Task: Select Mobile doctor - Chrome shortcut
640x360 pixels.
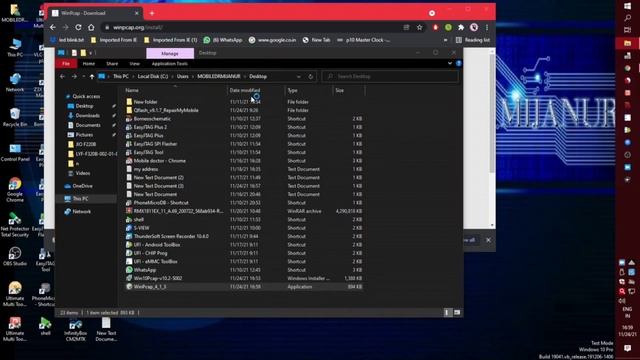Action: tap(244, 161)
